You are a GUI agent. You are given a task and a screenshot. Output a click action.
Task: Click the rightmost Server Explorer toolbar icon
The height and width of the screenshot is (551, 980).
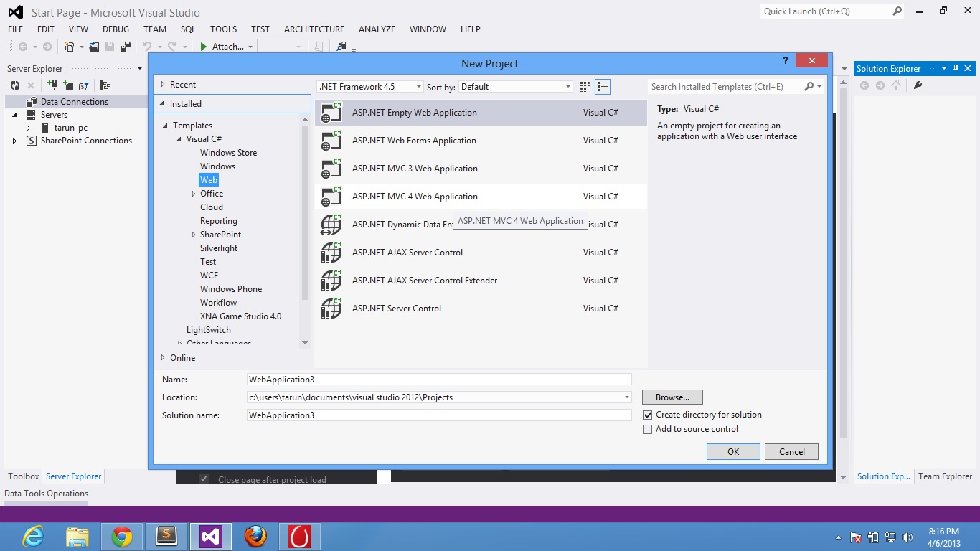(x=105, y=85)
